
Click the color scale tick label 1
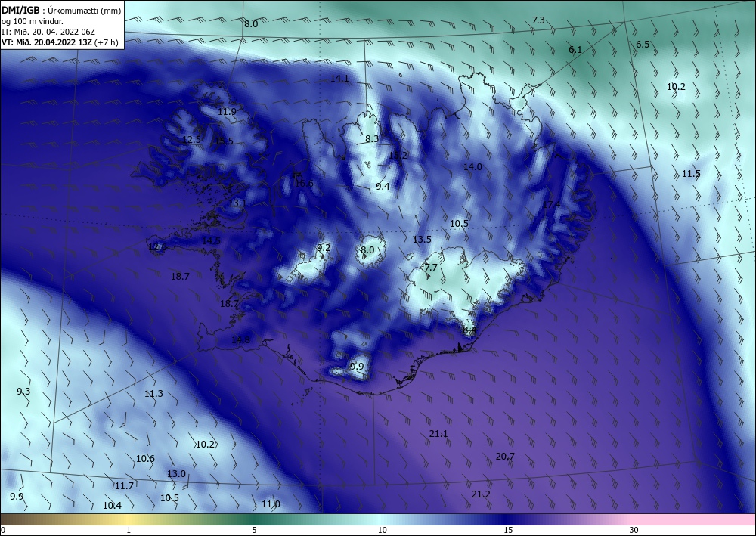129,530
